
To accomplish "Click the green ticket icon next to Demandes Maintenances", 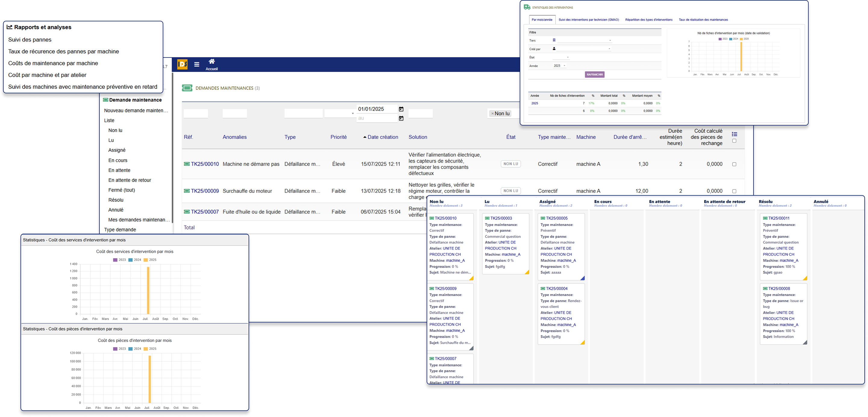I will [x=187, y=88].
